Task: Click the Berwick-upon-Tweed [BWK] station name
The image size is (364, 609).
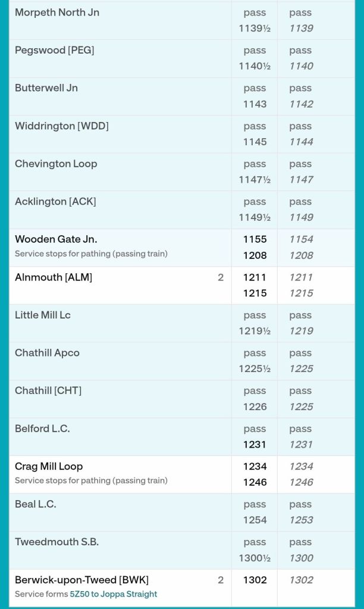Action: click(82, 579)
